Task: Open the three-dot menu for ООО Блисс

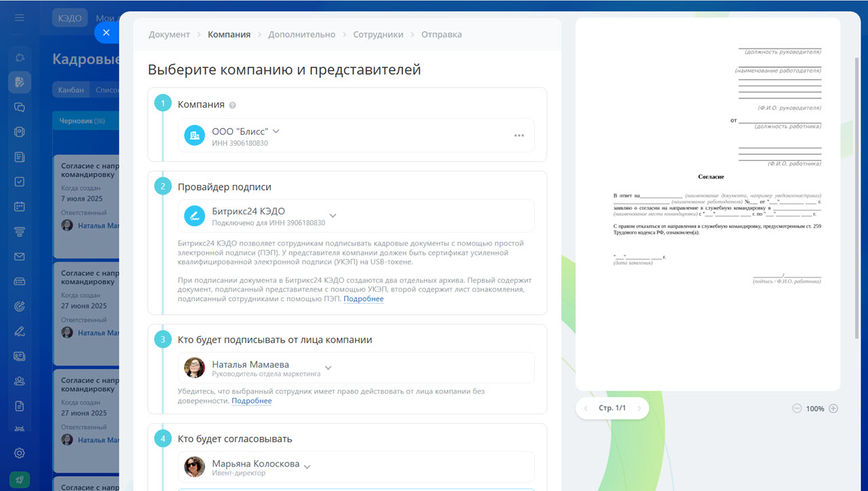Action: pos(519,136)
